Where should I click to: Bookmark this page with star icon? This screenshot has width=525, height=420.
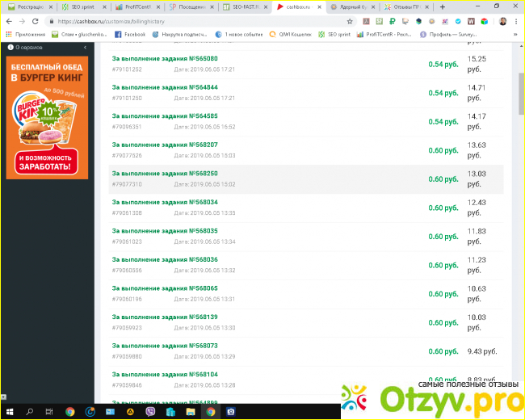[350, 21]
